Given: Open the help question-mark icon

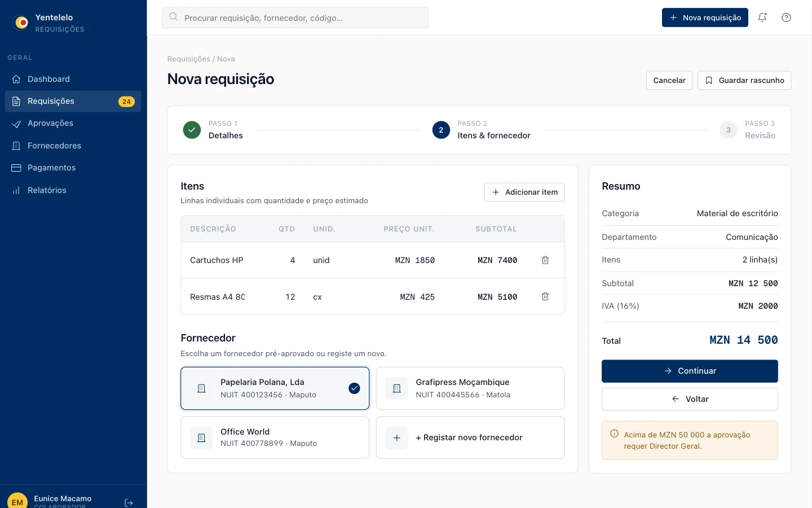Looking at the screenshot, I should (786, 17).
